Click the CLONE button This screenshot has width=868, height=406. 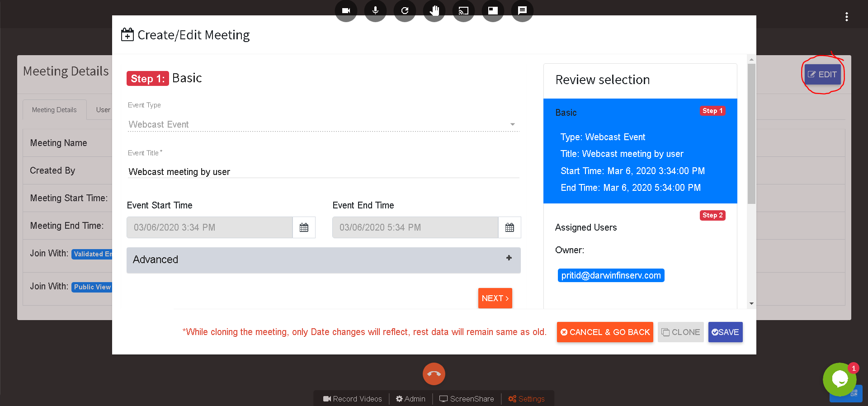[681, 332]
